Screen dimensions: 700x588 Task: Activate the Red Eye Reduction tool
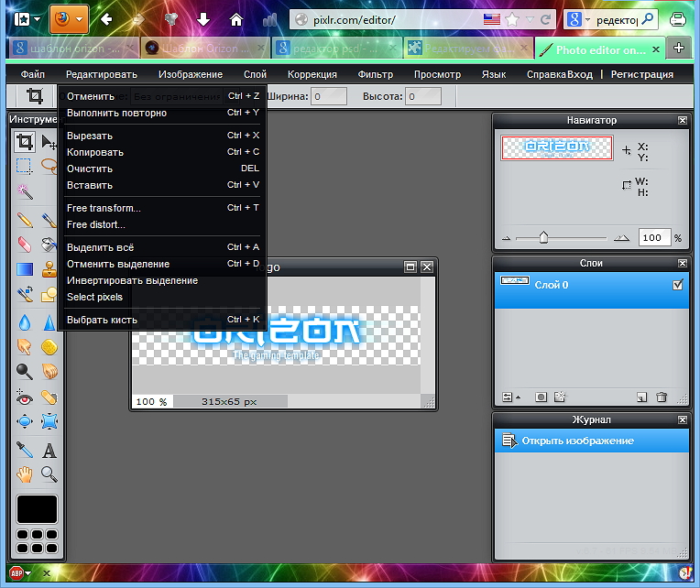tap(25, 397)
